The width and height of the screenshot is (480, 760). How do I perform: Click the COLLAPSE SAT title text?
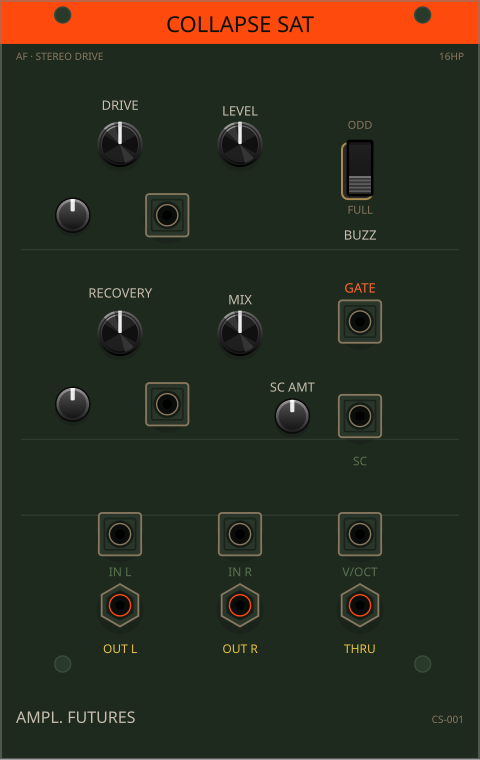pos(240,24)
